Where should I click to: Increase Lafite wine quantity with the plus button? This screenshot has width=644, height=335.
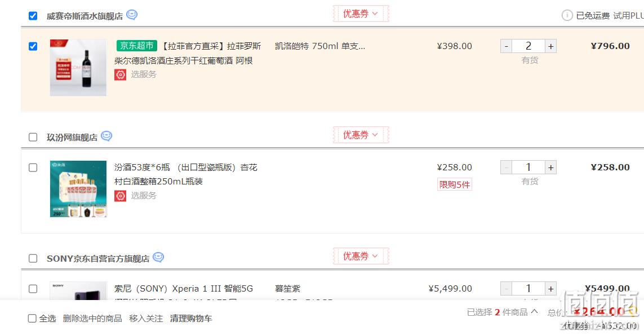click(551, 46)
